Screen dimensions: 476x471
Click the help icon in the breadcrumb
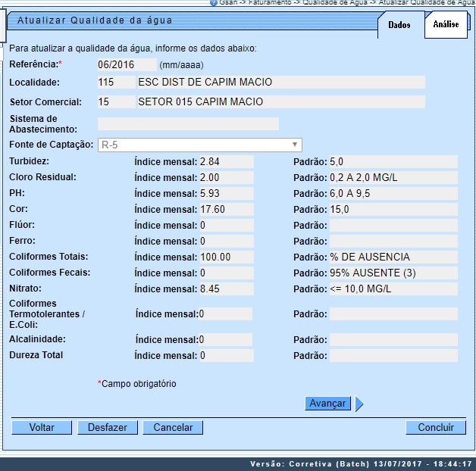coord(214,3)
